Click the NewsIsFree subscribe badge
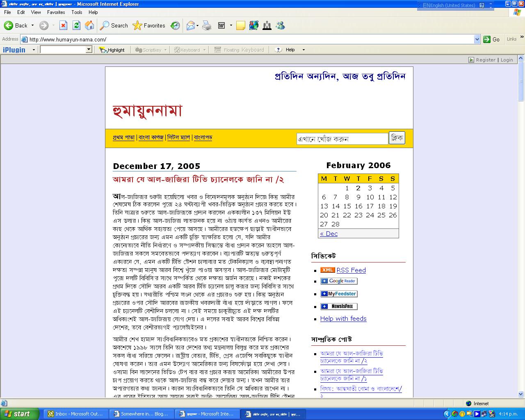Viewport: 525px width, 420px height. click(x=339, y=306)
